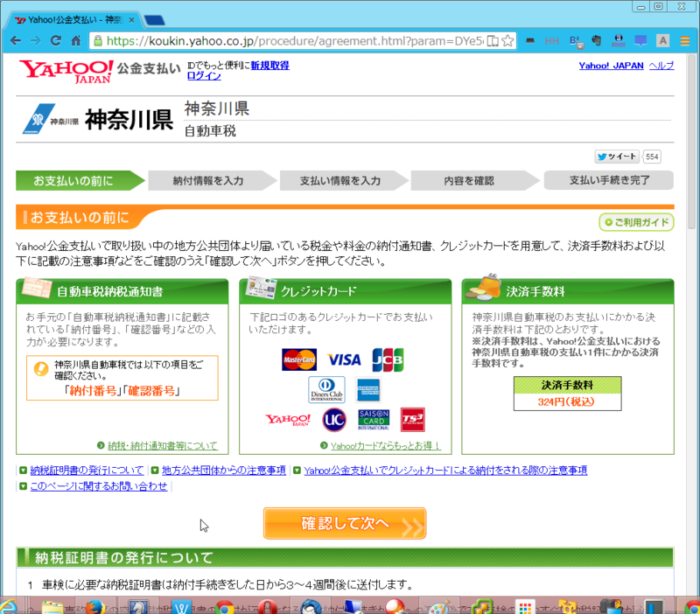Click the mobile device icon in address bar
The width and height of the screenshot is (700, 614).
tap(493, 41)
